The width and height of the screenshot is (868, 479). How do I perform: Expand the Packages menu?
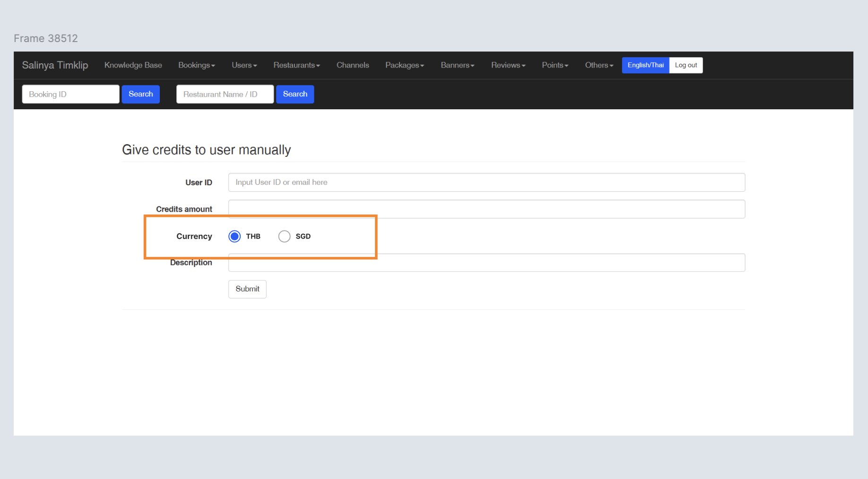coord(404,65)
